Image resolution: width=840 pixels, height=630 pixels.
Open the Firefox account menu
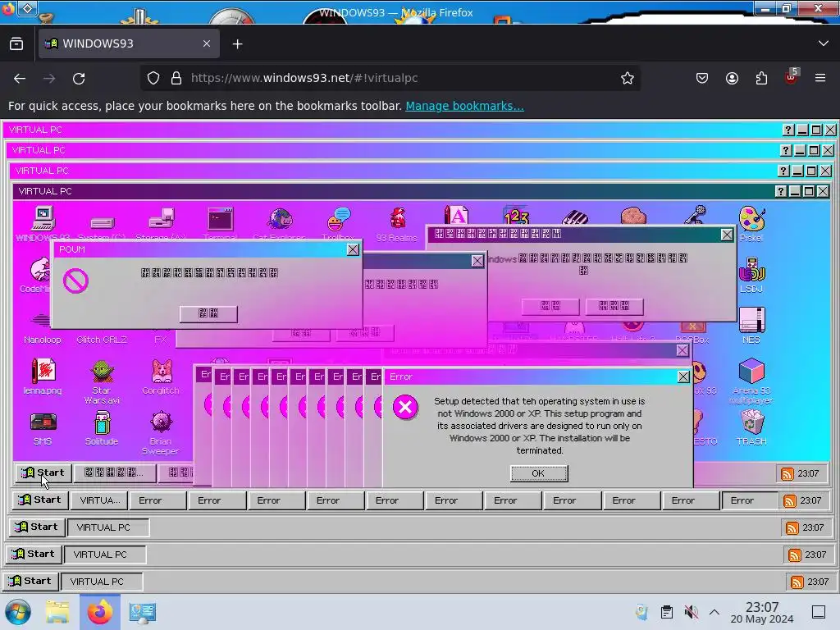click(732, 78)
